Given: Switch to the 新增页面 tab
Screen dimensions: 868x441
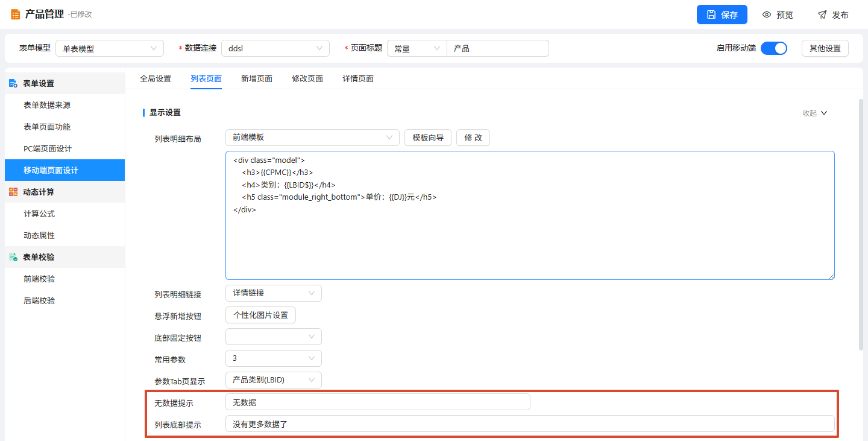Looking at the screenshot, I should 257,78.
